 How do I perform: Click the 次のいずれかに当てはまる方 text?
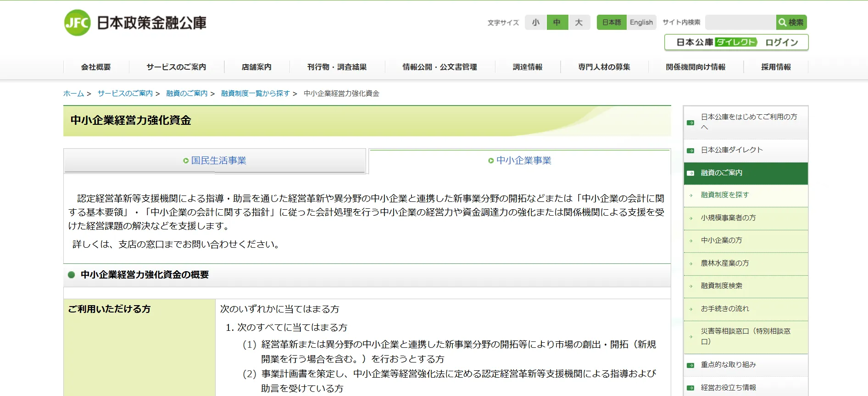[280, 309]
